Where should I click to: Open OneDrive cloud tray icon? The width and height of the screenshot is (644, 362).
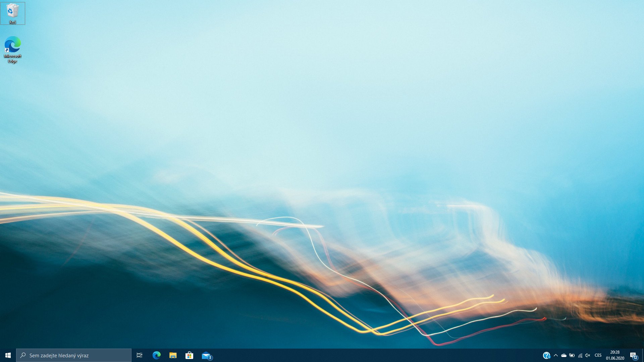tap(564, 355)
